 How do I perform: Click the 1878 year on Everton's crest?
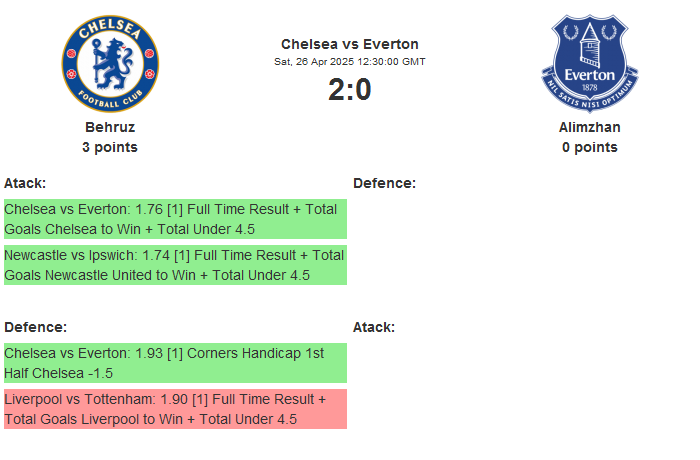click(x=589, y=88)
